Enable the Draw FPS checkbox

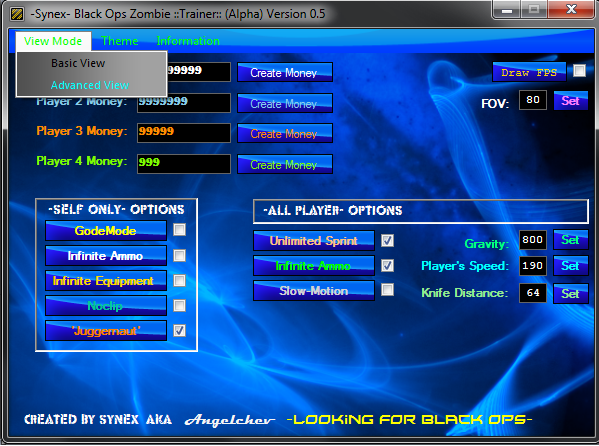click(x=579, y=71)
